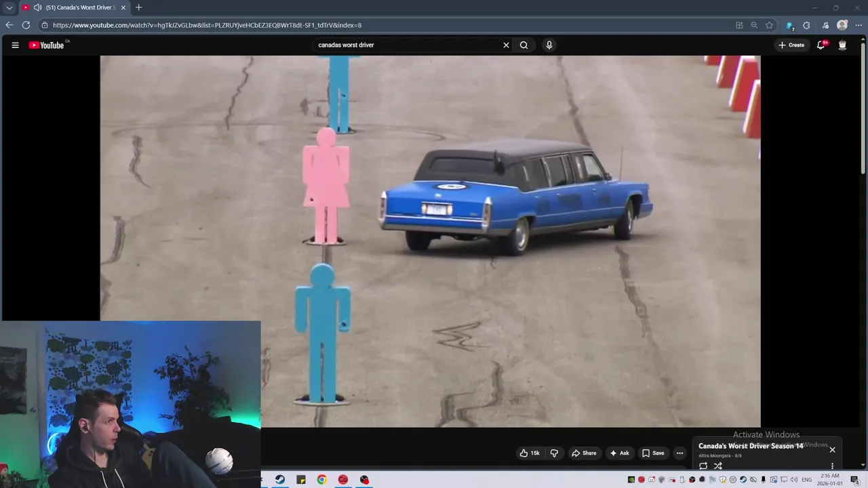Go back in the browser
Screen dimensions: 868x488
pos(9,25)
